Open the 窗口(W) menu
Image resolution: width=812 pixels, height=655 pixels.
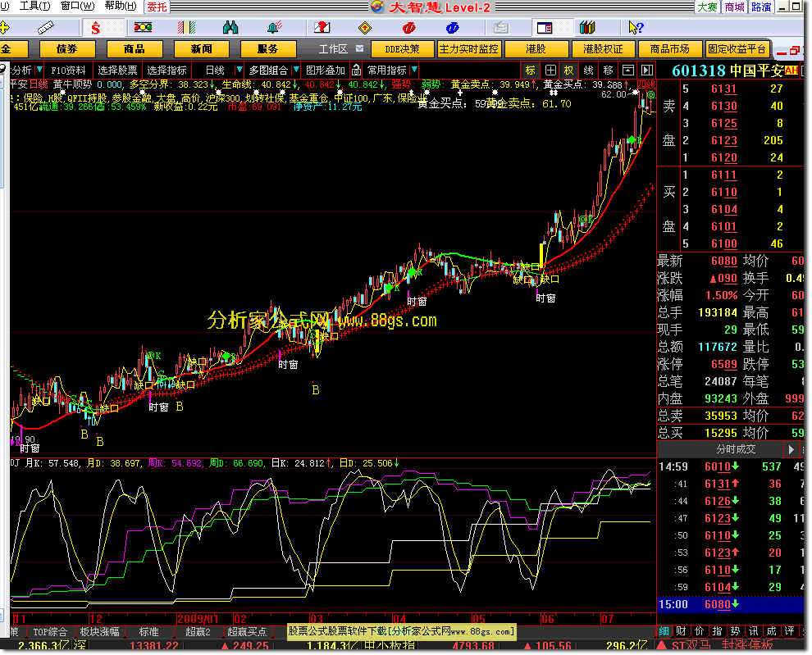click(x=78, y=7)
